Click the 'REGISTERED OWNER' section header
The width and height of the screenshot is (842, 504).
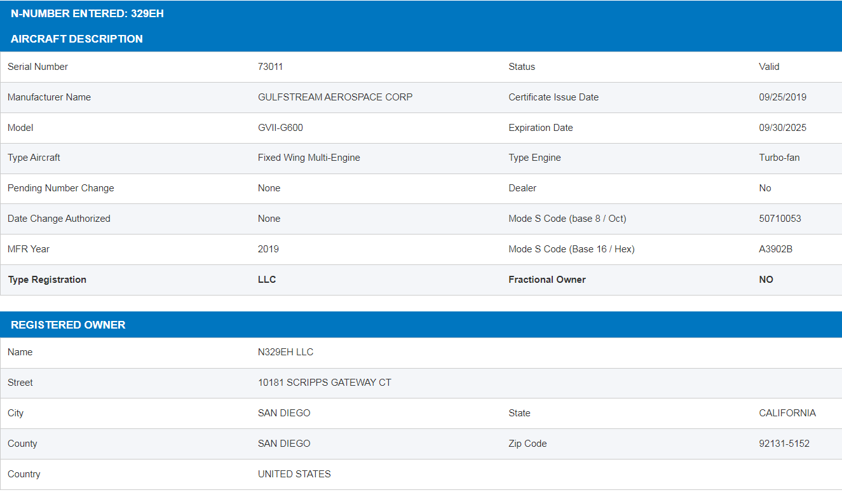point(68,325)
